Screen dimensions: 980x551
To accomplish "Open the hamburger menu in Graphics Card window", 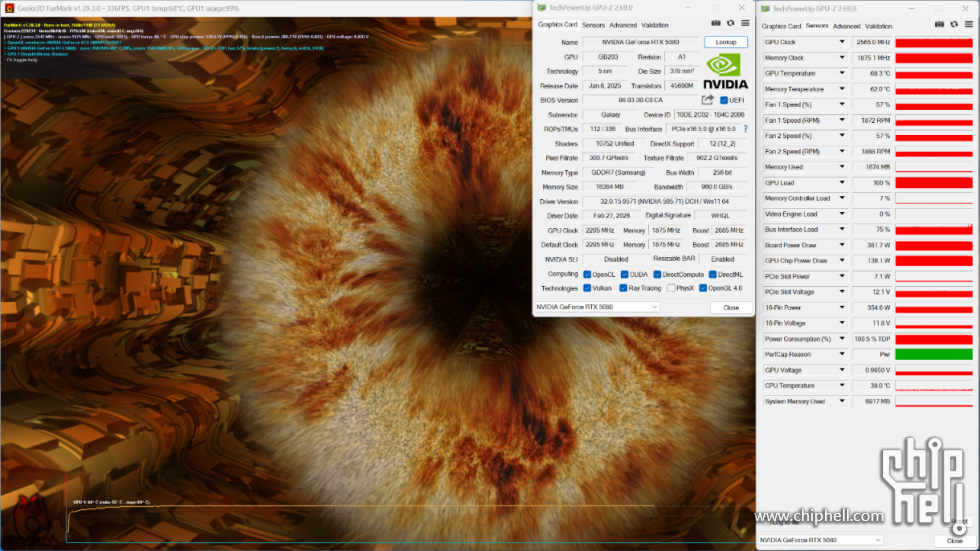I will [744, 23].
